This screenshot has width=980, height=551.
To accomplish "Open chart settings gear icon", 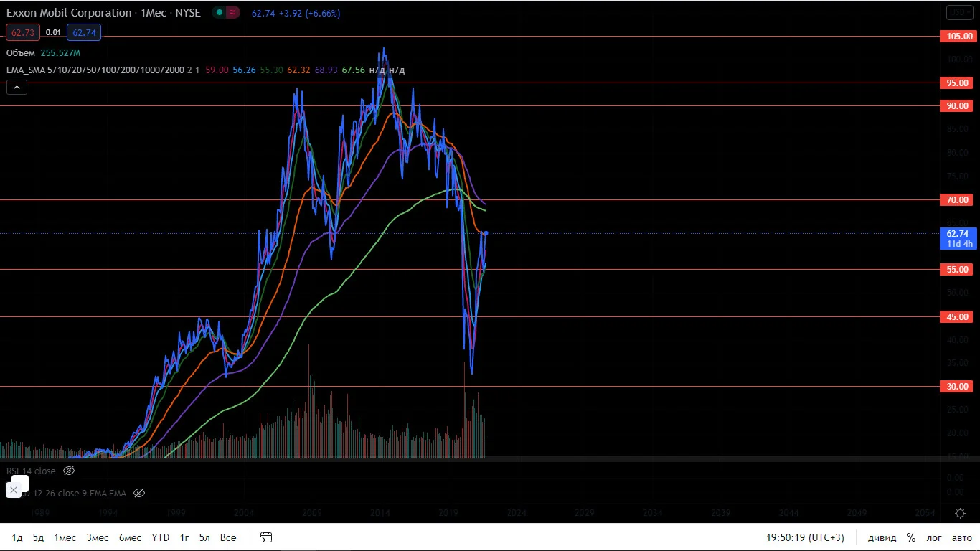I will coord(960,513).
